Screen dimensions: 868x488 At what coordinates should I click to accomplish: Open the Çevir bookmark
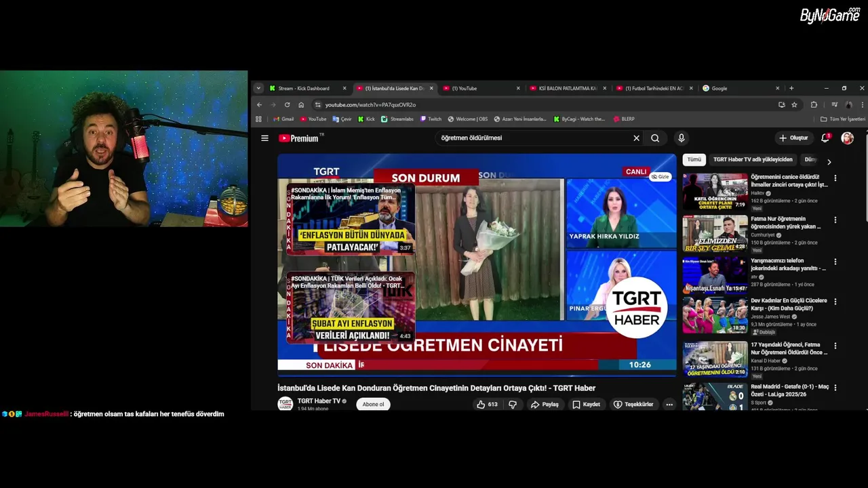(x=342, y=119)
